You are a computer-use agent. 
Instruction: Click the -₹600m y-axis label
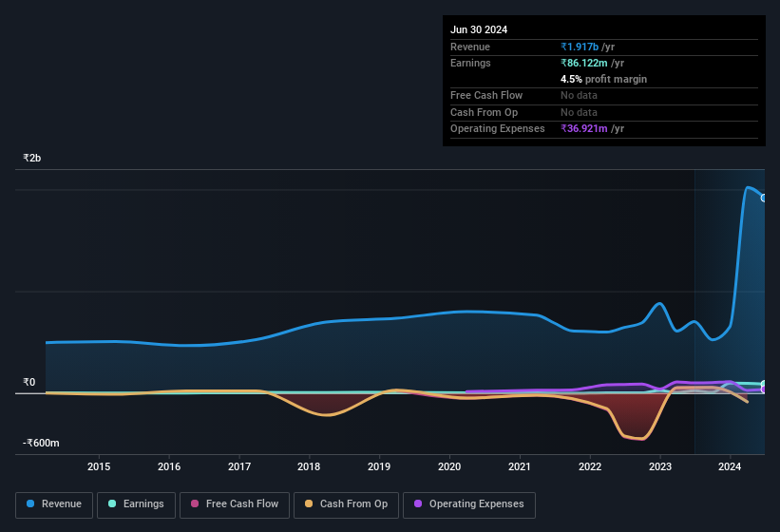(x=42, y=443)
